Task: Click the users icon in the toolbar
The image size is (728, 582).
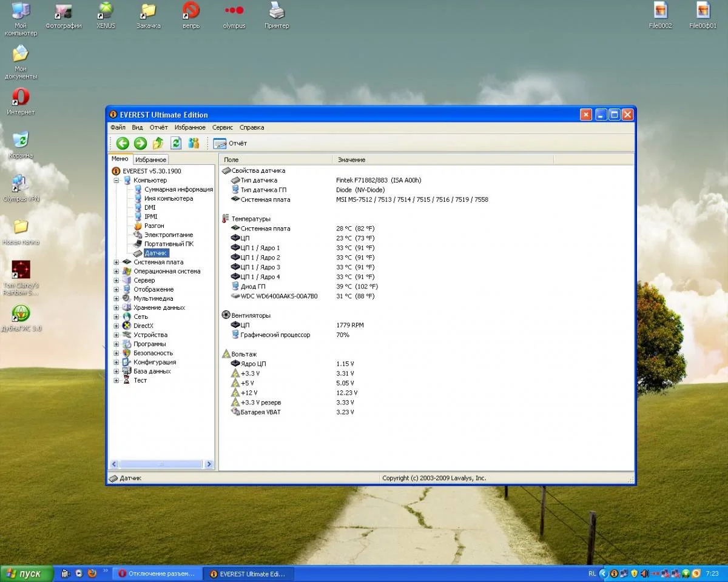Action: click(194, 143)
